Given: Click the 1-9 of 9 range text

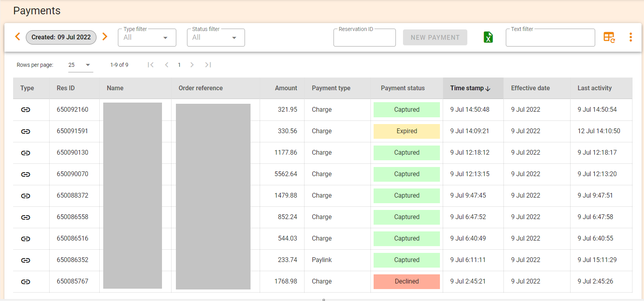Looking at the screenshot, I should pos(119,65).
